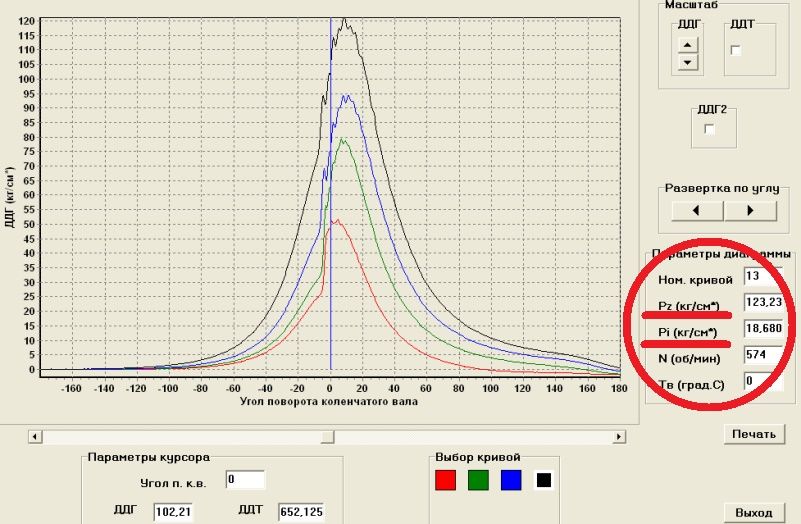The height and width of the screenshot is (524, 801).
Task: Enable the ДДТ checkbox
Action: pos(736,51)
